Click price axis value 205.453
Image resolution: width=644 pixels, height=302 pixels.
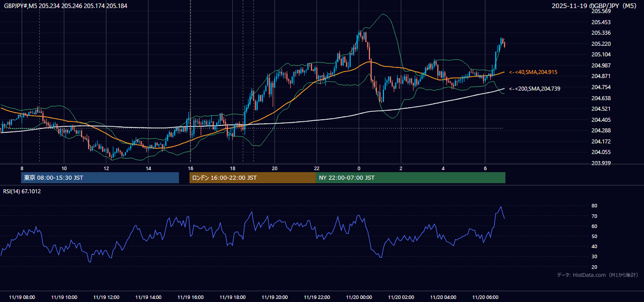click(x=600, y=22)
